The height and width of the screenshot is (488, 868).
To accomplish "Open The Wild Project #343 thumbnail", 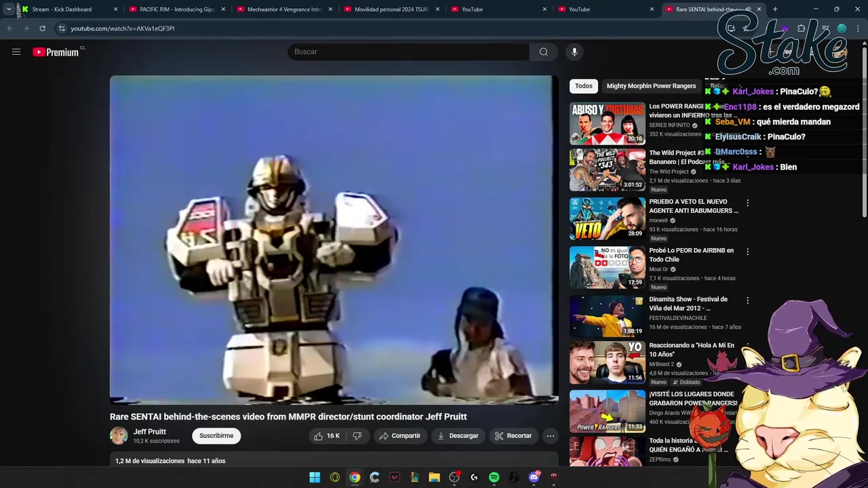I will 608,169.
